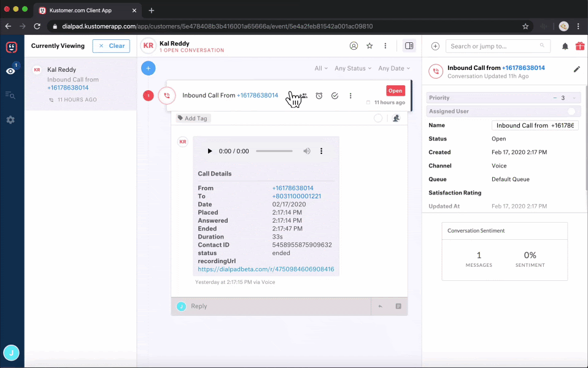Click the Search or jump to field
Image resolution: width=588 pixels, height=368 pixels.
tap(498, 46)
